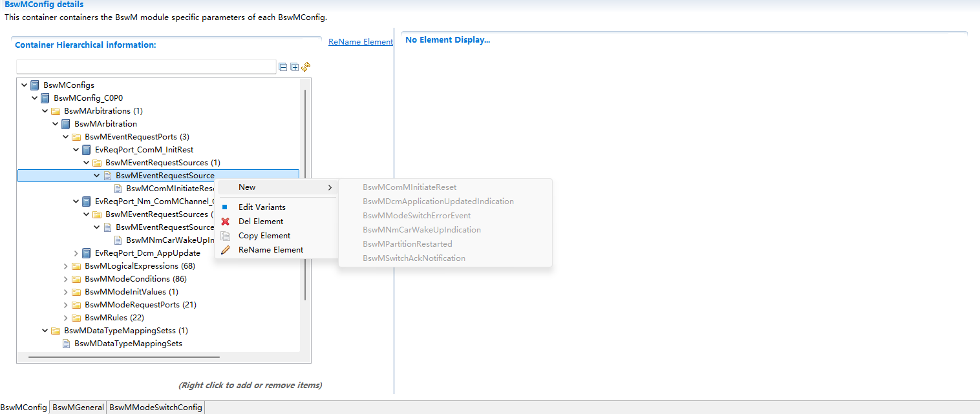Click the ReName Element link
The height and width of the screenshot is (414, 980).
click(x=360, y=41)
